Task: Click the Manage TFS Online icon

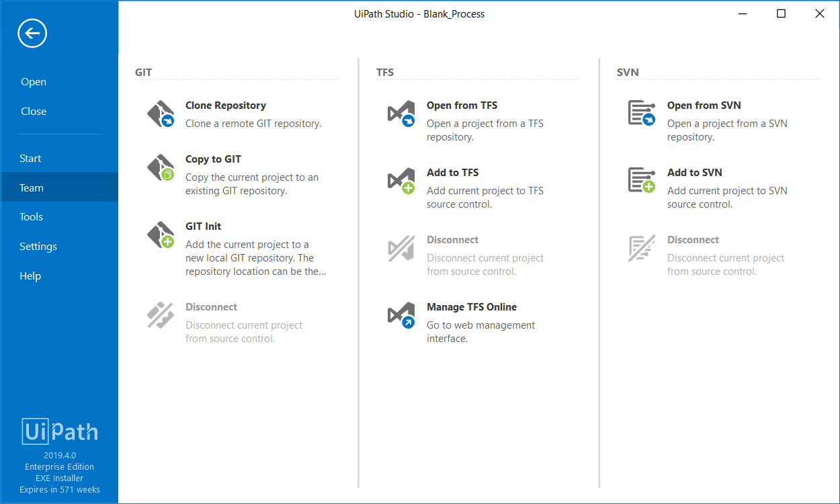Action: coord(402,316)
